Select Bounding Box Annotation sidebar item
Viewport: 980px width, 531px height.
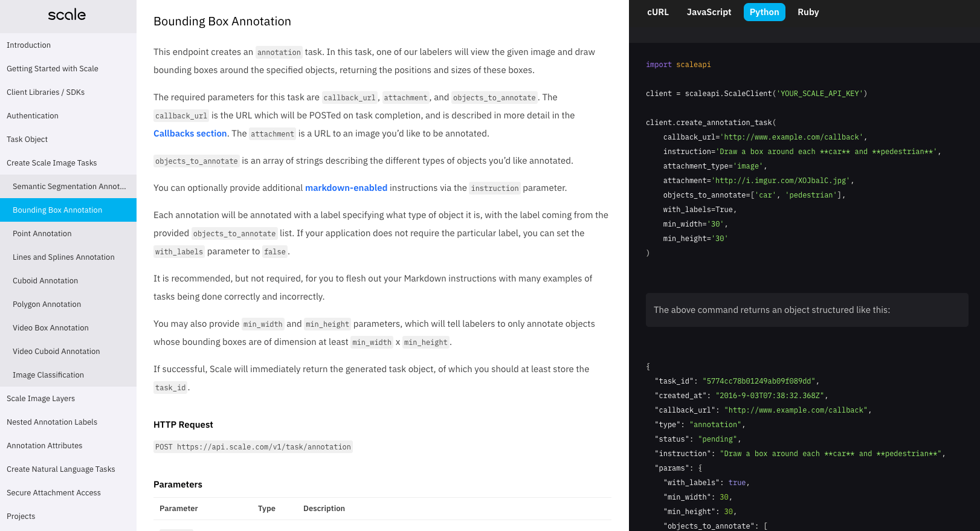click(68, 210)
